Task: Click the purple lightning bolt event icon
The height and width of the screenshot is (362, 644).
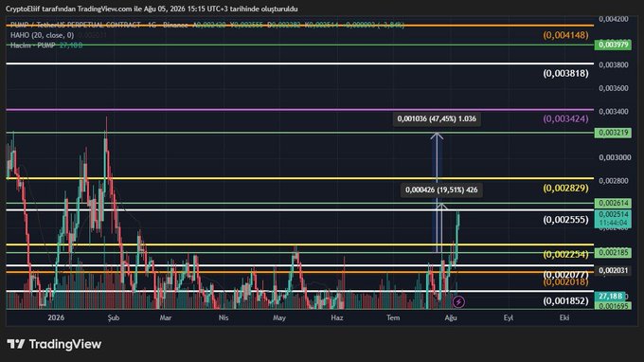Action: (458, 302)
